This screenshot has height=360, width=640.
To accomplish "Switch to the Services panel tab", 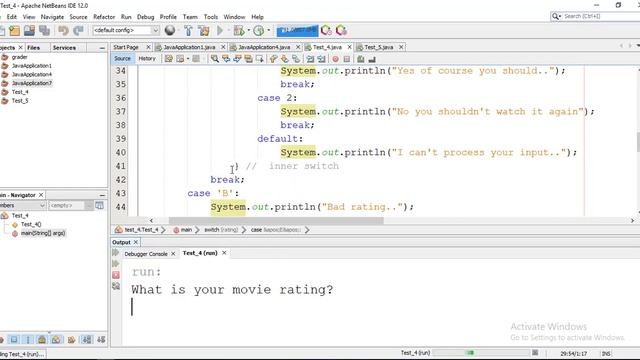I will coord(64,48).
